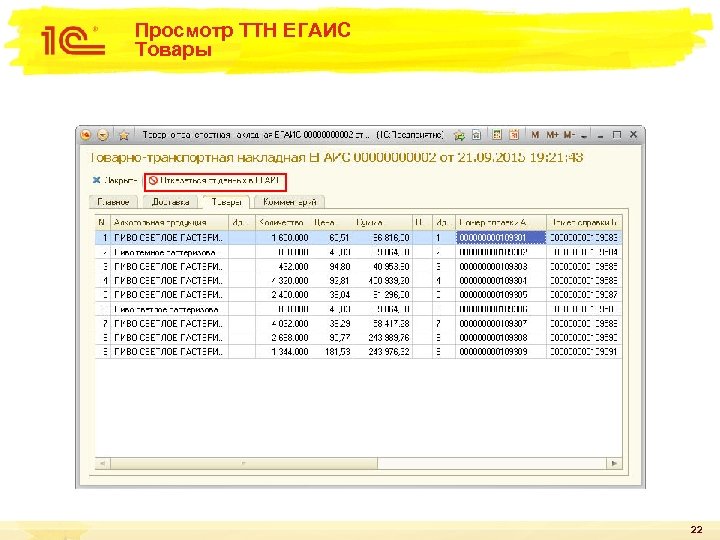Image resolution: width=720 pixels, height=540 pixels.
Task: Select reference number 00000000109301 cell
Action: pos(501,238)
